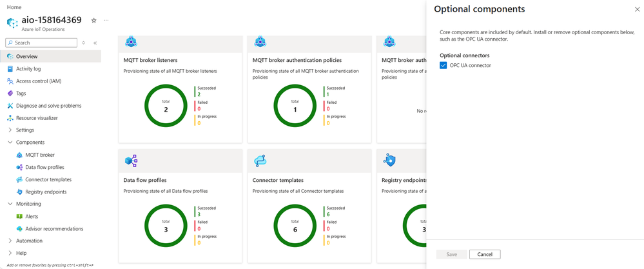Close the Optional components panel
This screenshot has height=269, width=644.
coord(637,10)
